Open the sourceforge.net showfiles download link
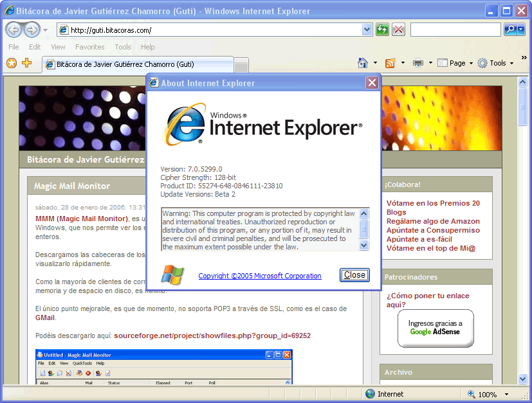532x403 pixels. pyautogui.click(x=212, y=336)
